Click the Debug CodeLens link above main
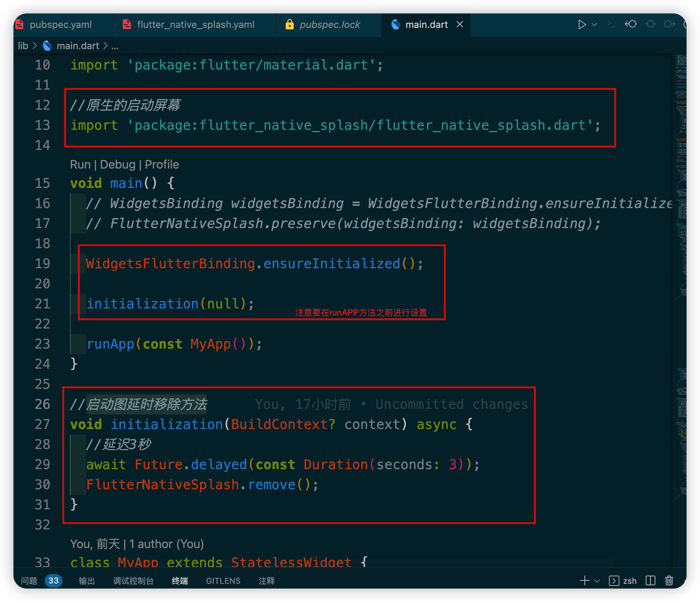 pyautogui.click(x=117, y=164)
